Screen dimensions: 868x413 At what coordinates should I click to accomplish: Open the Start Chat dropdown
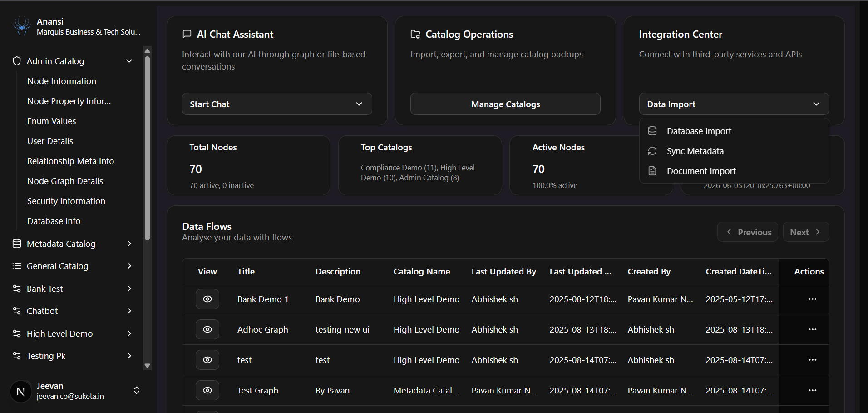pos(277,104)
